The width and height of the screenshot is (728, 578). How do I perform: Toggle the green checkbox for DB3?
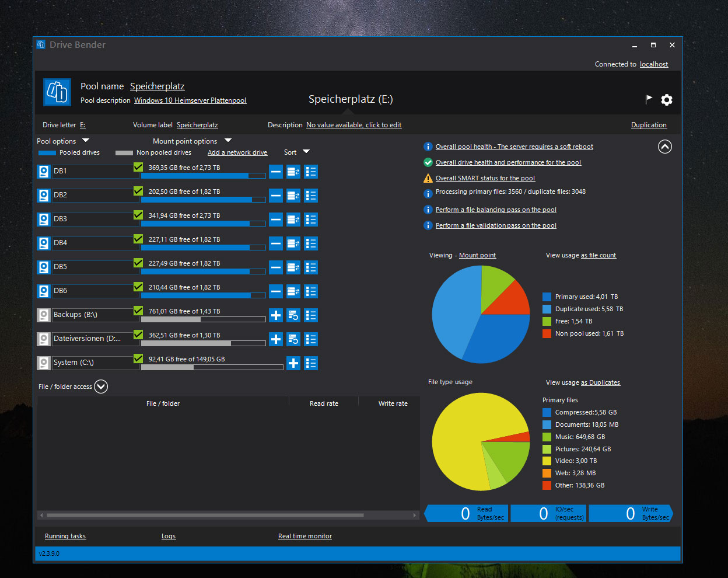click(x=138, y=215)
